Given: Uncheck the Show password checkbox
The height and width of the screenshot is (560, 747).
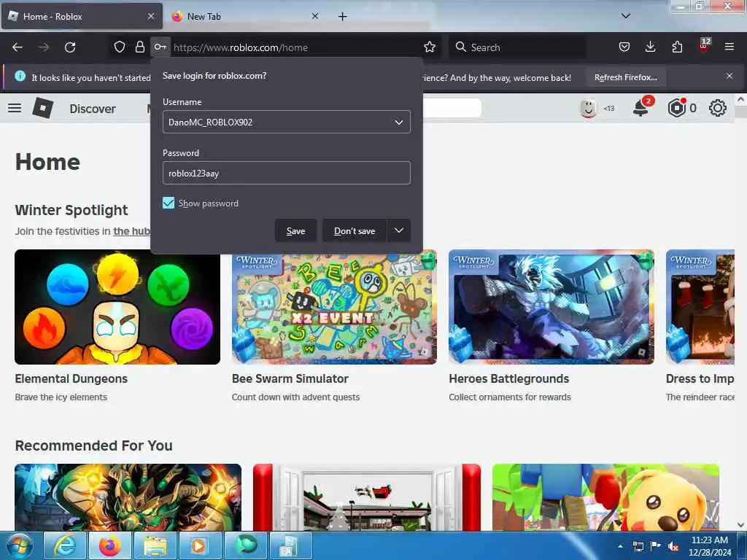Looking at the screenshot, I should [169, 203].
